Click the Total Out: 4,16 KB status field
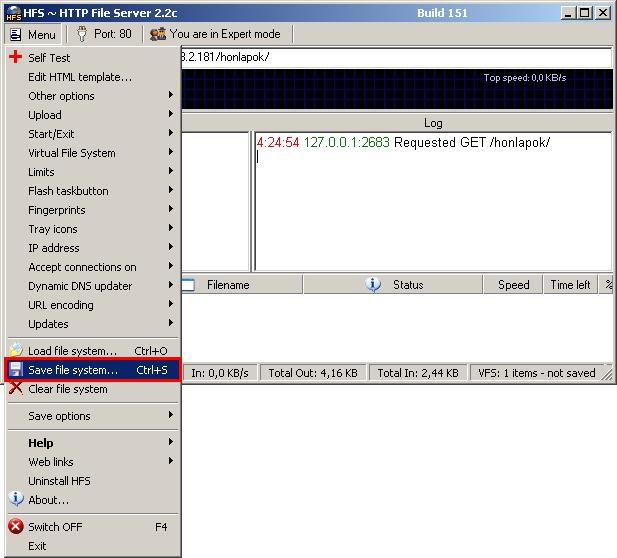This screenshot has width=617, height=558. (x=313, y=373)
